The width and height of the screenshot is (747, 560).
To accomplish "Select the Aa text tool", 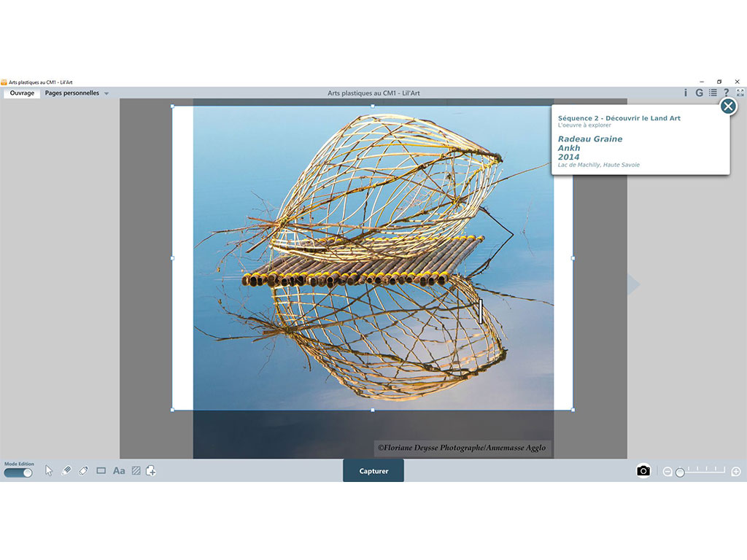I will click(x=119, y=471).
